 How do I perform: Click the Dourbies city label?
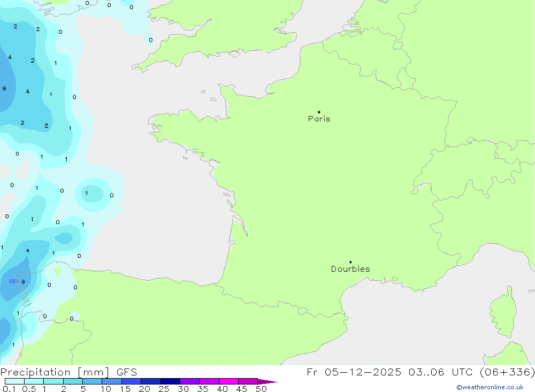(350, 269)
